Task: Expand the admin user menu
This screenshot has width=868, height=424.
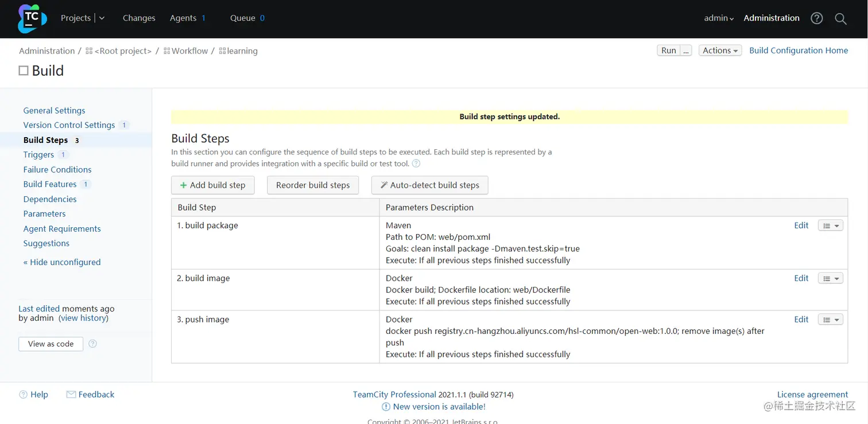Action: tap(719, 18)
